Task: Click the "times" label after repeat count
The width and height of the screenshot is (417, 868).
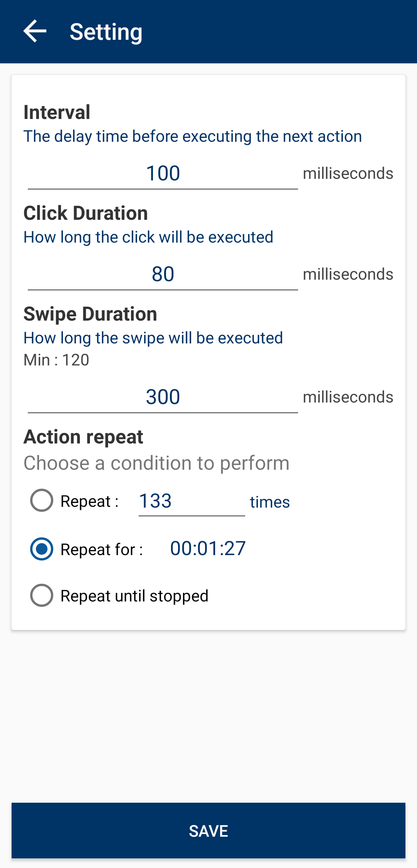Action: [x=270, y=502]
